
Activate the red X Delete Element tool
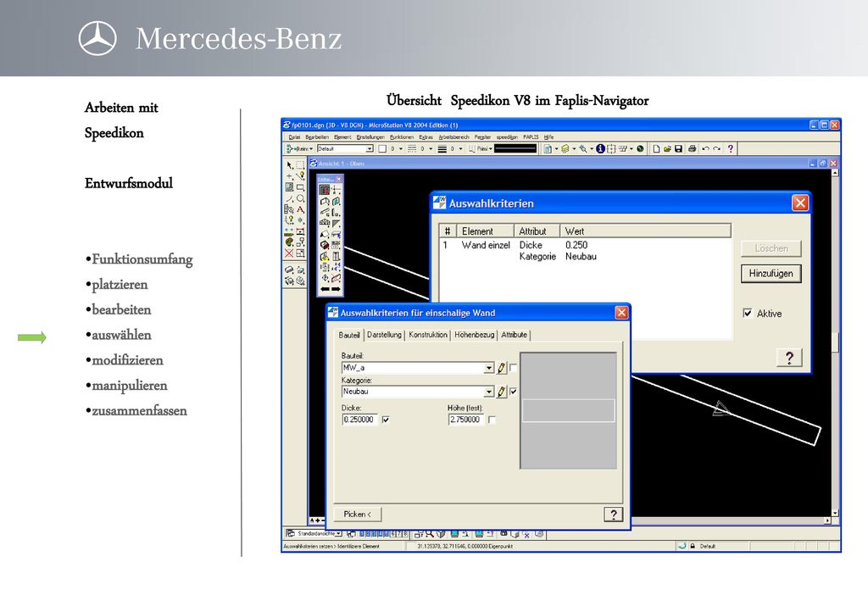289,253
